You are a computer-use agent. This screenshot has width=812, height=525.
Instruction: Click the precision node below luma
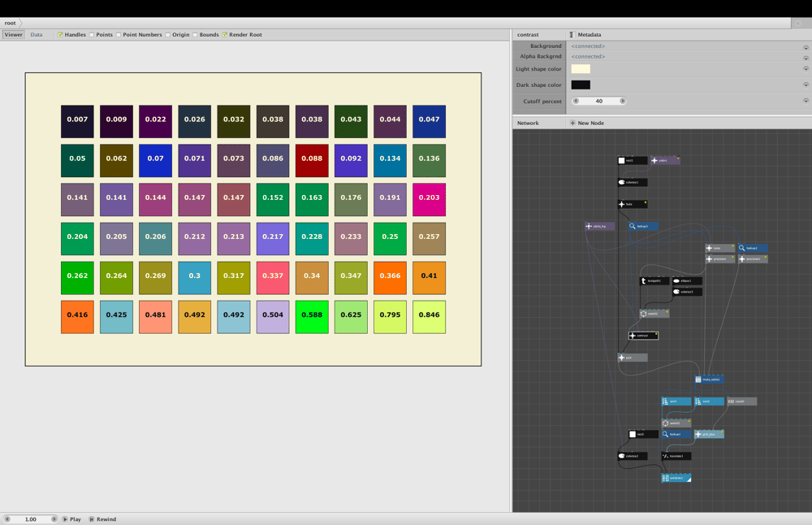[x=719, y=259]
